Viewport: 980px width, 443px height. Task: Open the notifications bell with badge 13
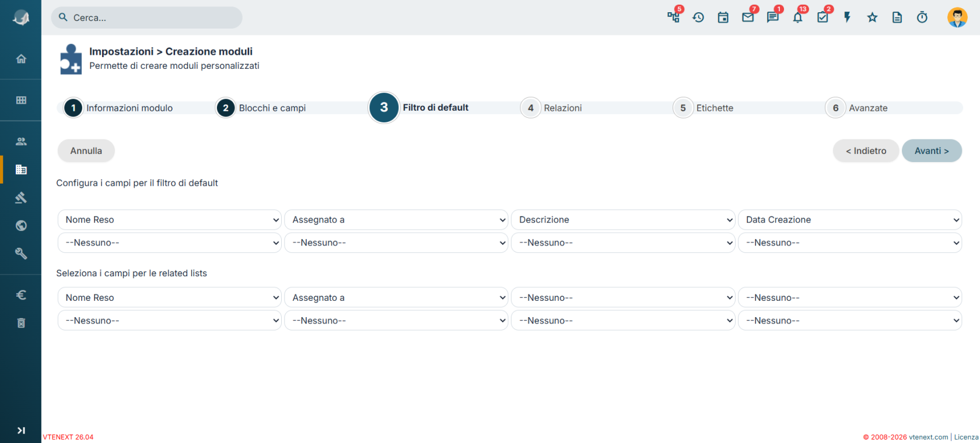coord(798,17)
